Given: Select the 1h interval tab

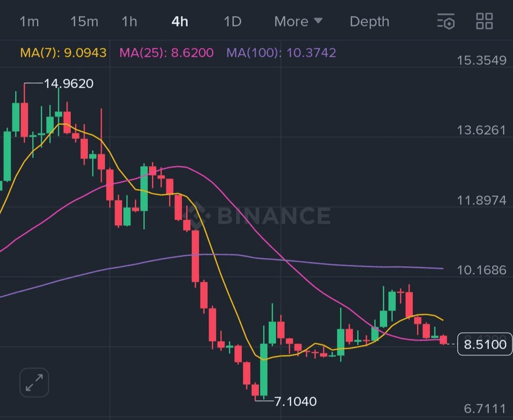Looking at the screenshot, I should 130,22.
